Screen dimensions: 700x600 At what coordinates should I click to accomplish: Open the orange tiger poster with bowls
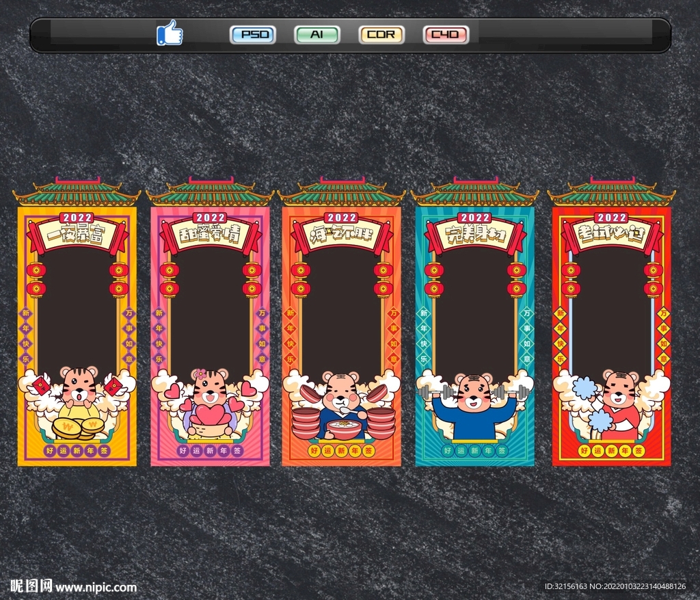pyautogui.click(x=342, y=322)
